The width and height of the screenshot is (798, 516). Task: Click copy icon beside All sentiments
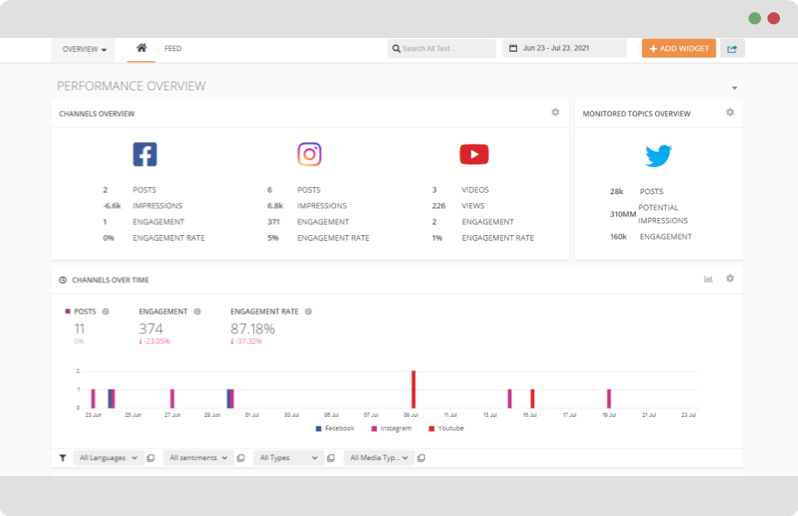pyautogui.click(x=241, y=458)
